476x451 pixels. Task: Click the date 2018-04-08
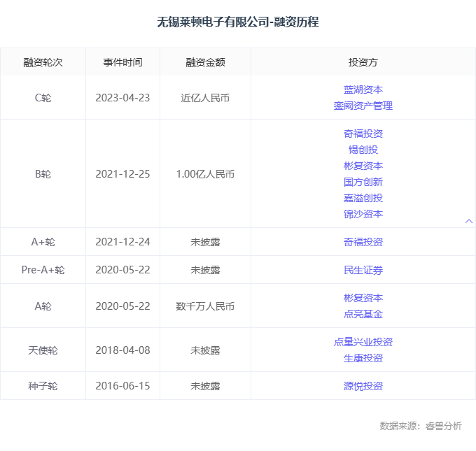pyautogui.click(x=122, y=350)
